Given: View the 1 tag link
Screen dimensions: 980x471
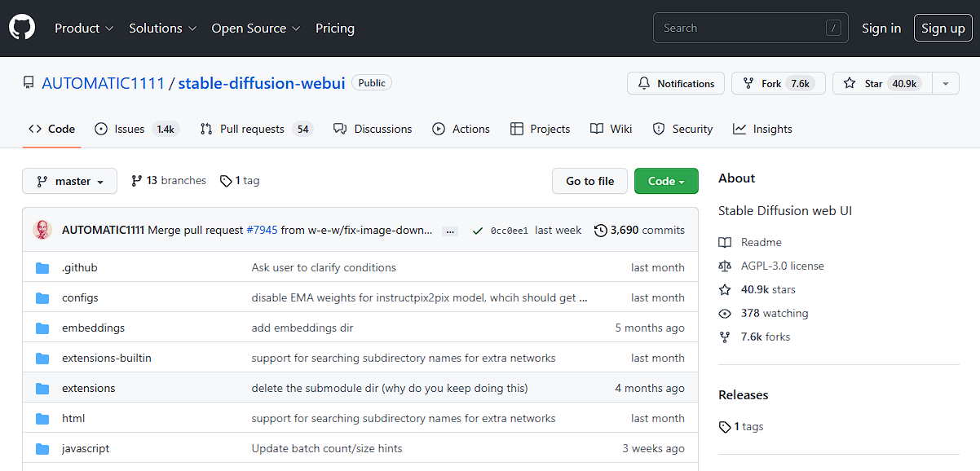Looking at the screenshot, I should tap(240, 181).
